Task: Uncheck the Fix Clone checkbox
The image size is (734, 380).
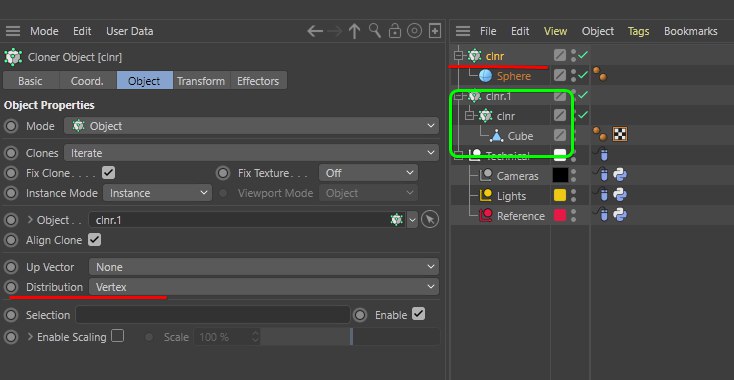Action: pos(109,173)
